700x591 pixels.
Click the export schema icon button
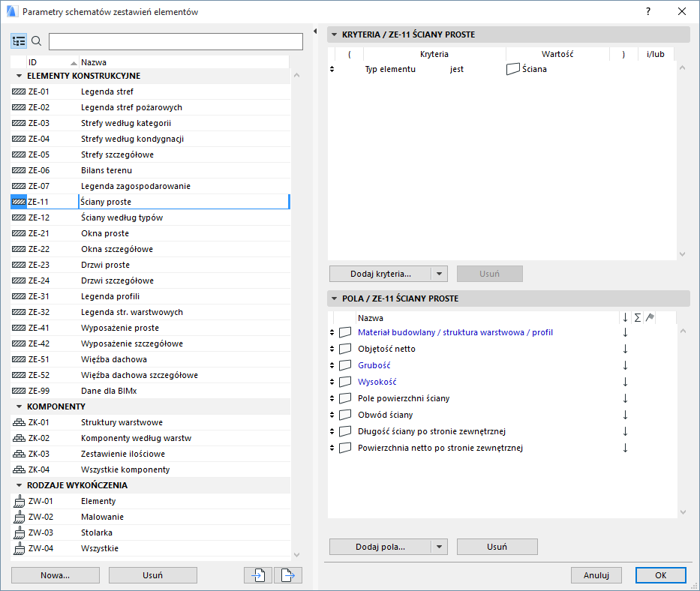click(x=288, y=575)
